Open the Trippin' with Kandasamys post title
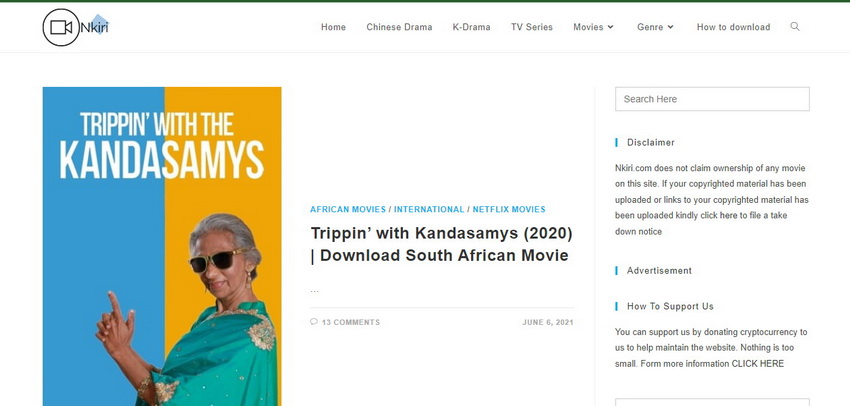 (441, 244)
